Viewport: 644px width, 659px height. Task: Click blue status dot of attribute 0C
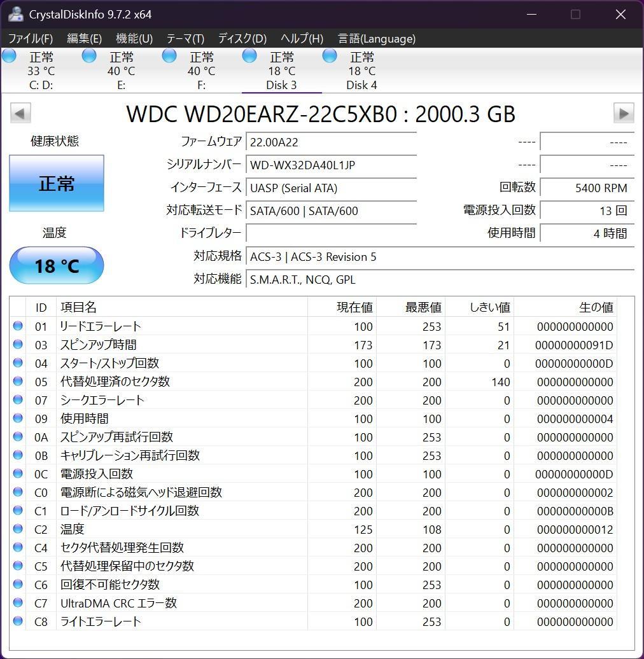point(18,474)
